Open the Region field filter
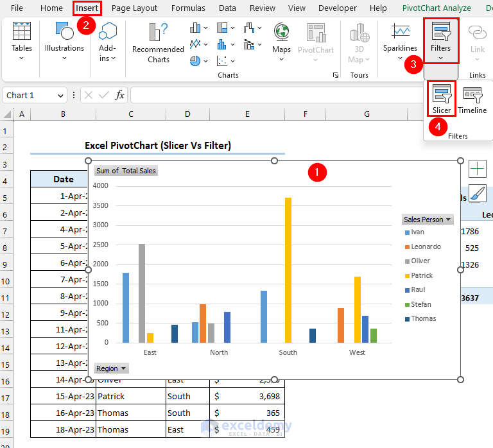The height and width of the screenshot is (448, 493). [111, 368]
